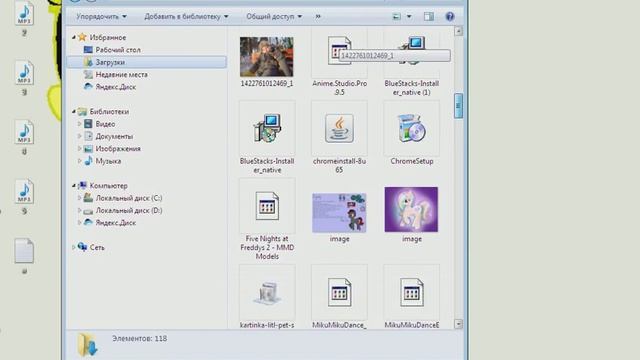Image resolution: width=640 pixels, height=360 pixels.
Task: Select the MikuMikuDance_ file icon
Action: [x=339, y=292]
